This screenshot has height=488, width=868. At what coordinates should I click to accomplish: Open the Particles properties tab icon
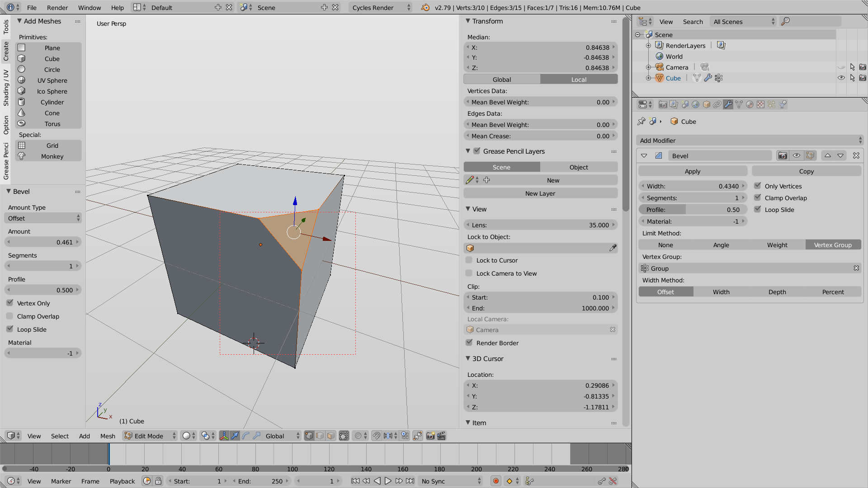pos(771,104)
